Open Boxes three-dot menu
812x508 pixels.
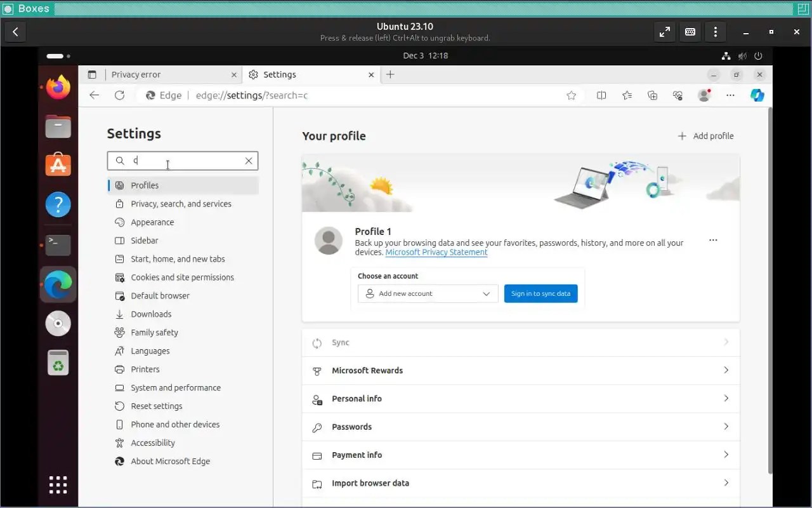coord(716,32)
